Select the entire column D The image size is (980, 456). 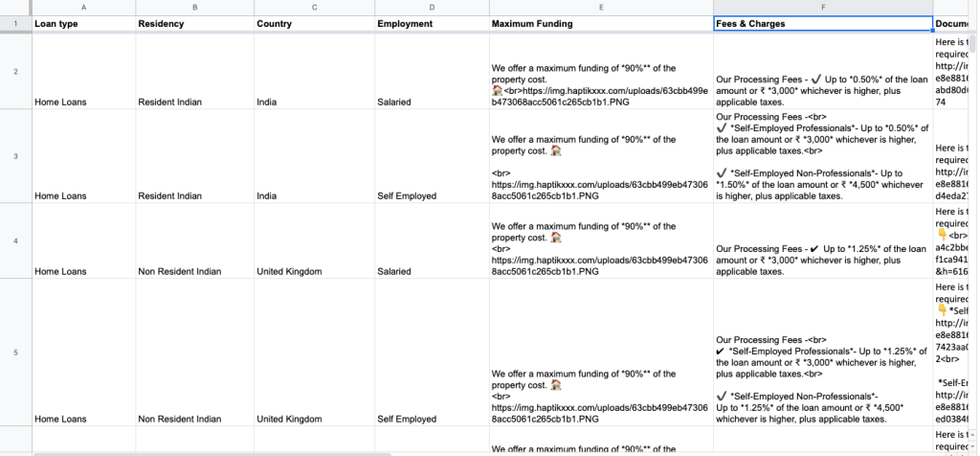[x=431, y=7]
